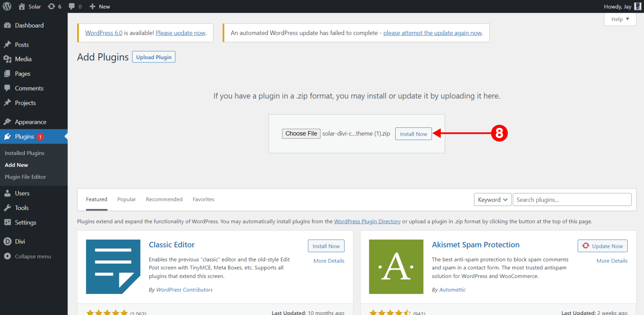Click the Posts pushpin icon
Image resolution: width=644 pixels, height=315 pixels.
point(7,44)
